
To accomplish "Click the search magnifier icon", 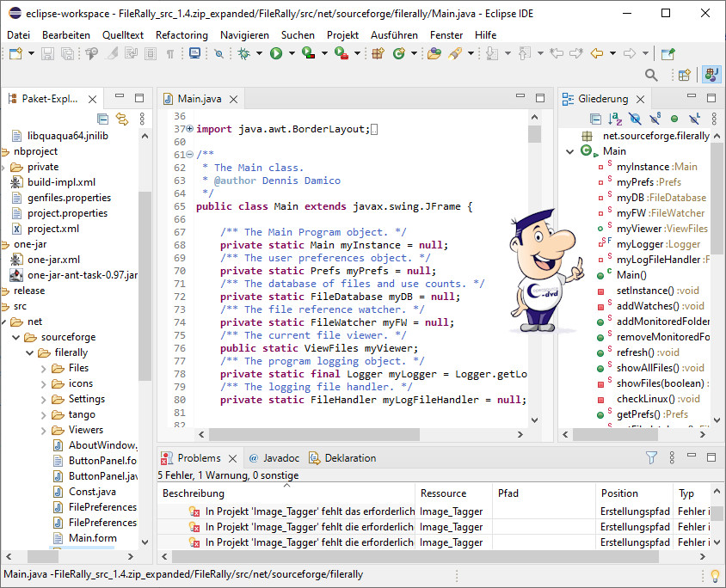I will point(651,76).
